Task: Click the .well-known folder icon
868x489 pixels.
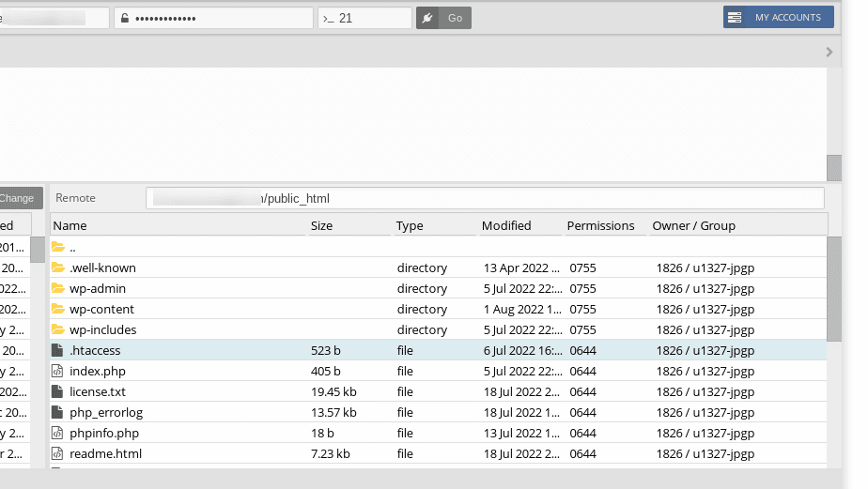Action: point(58,267)
